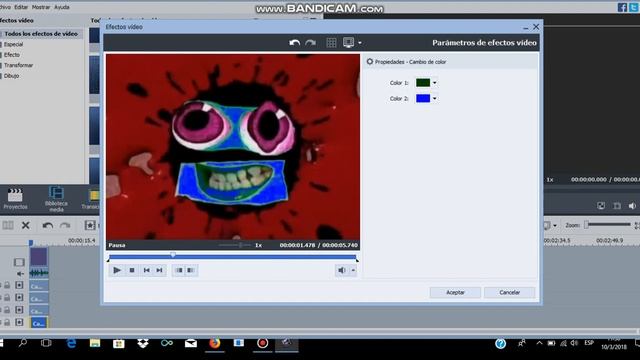Mute the main audio track speaker icon
Image resolution: width=640 pixels, height=360 pixels.
point(20,273)
